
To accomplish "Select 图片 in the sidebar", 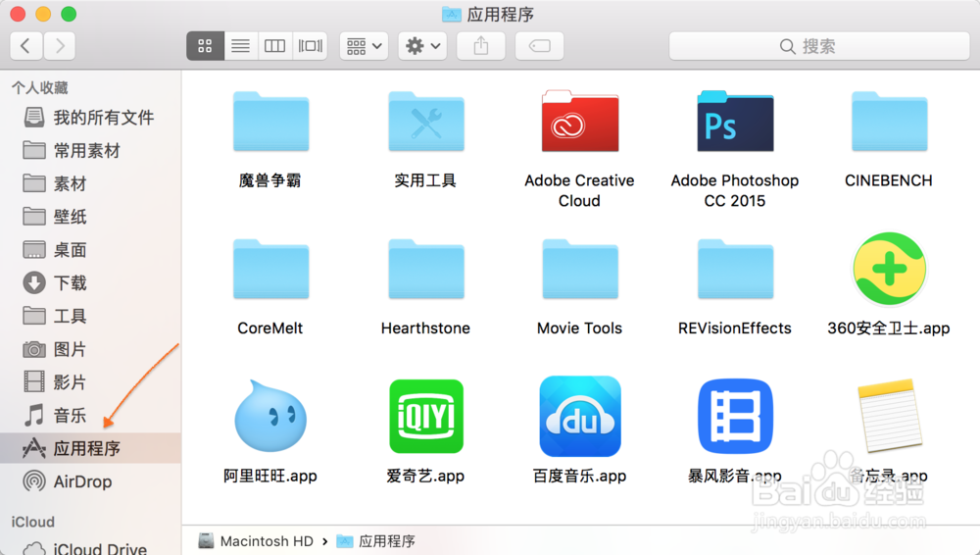I will point(90,349).
